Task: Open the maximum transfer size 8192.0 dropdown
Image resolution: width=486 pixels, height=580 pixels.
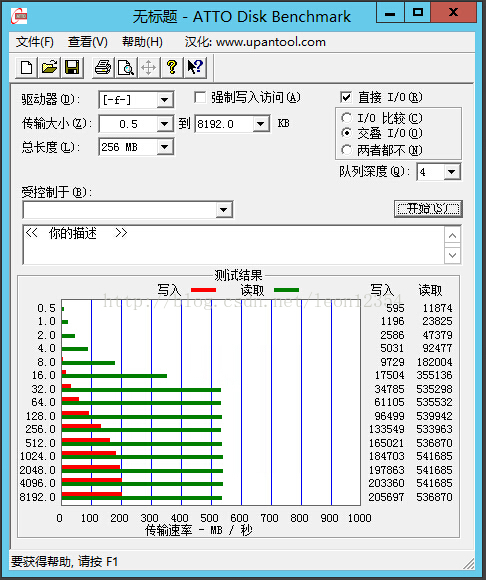Action: 260,124
